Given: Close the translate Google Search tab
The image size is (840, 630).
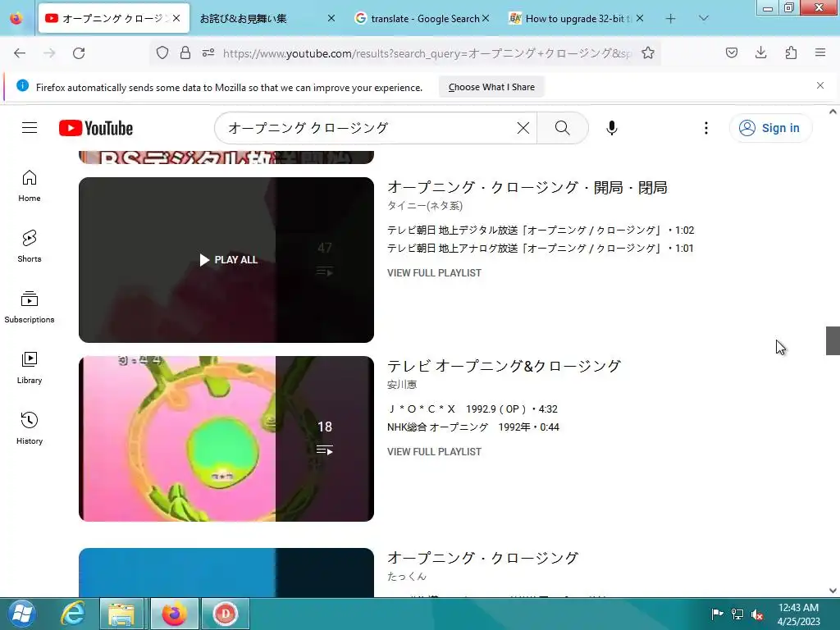Looking at the screenshot, I should (486, 19).
